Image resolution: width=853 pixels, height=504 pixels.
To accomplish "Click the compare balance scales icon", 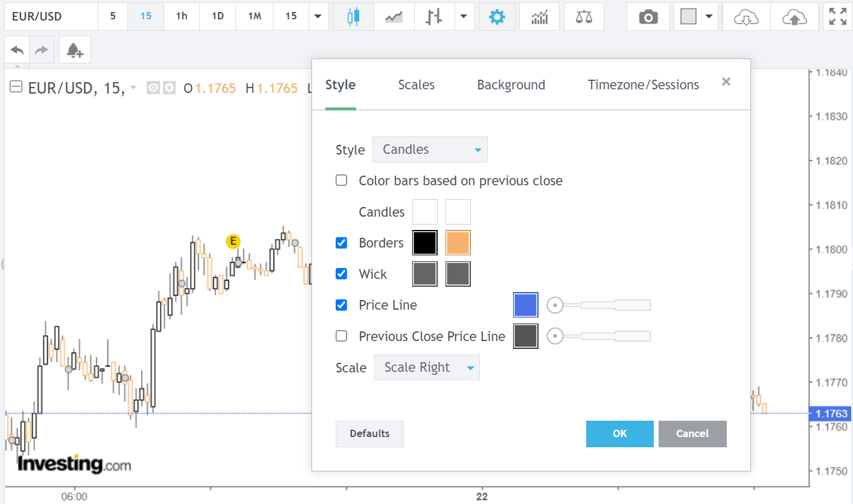I will [x=584, y=17].
